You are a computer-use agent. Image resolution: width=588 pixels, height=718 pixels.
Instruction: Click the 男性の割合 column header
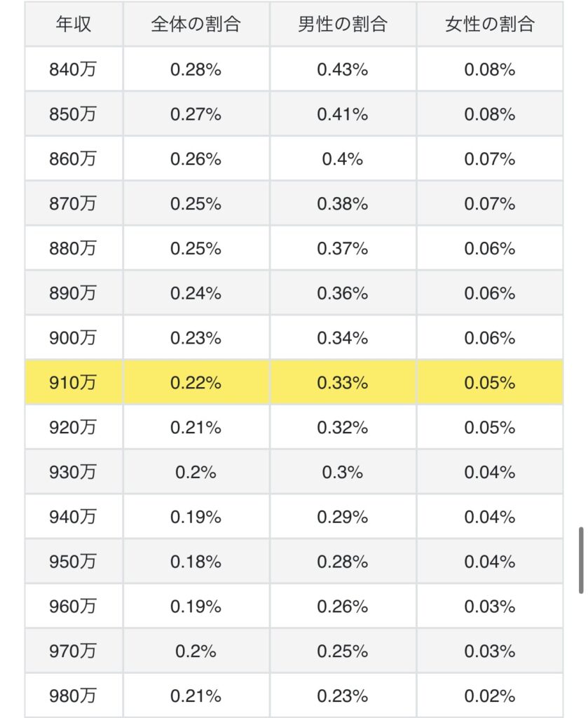(x=343, y=24)
